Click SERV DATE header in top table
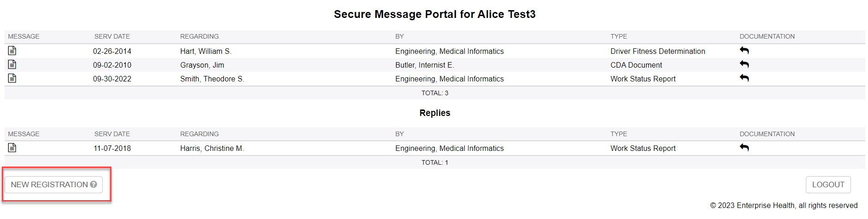Screen dimensions: 868x219 click(x=112, y=36)
